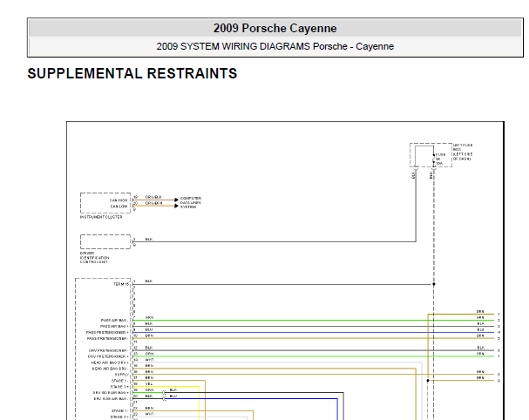Click the 'PASS AIR BAG -' pin label
The width and height of the screenshot is (529, 420).
point(114,320)
